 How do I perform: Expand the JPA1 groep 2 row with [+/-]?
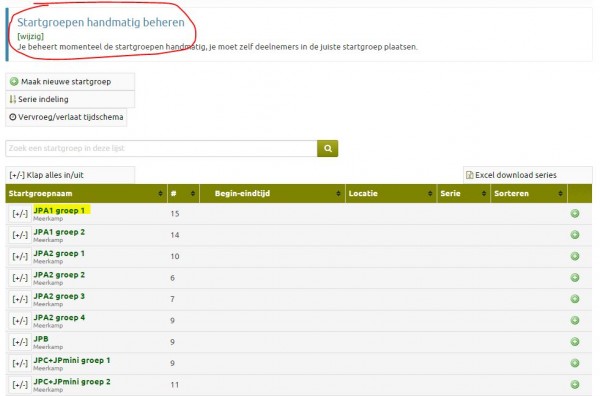click(x=20, y=235)
